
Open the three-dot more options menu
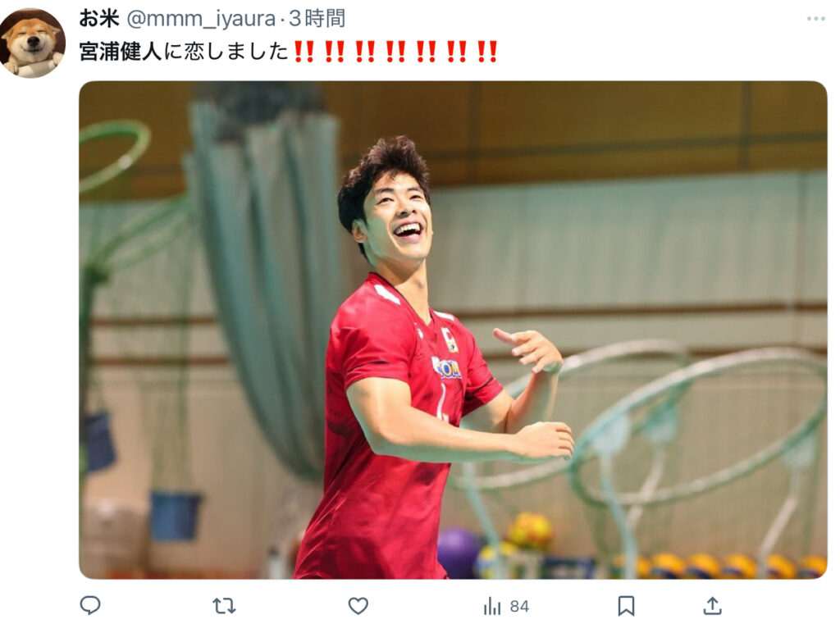tap(815, 19)
